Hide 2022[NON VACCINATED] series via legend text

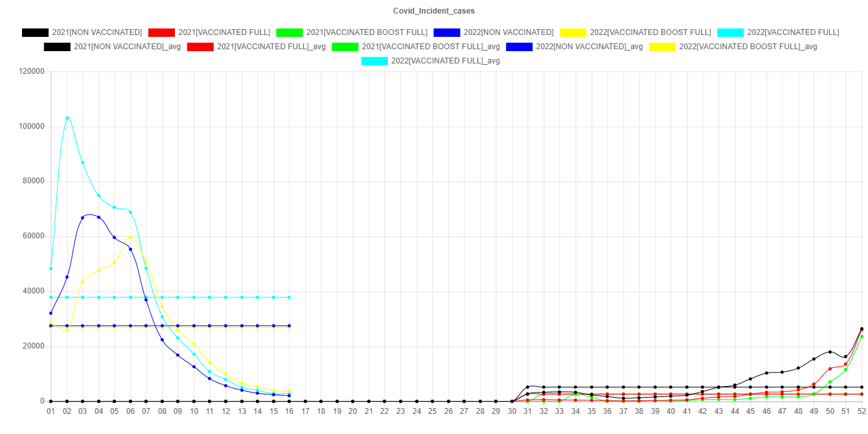(508, 32)
